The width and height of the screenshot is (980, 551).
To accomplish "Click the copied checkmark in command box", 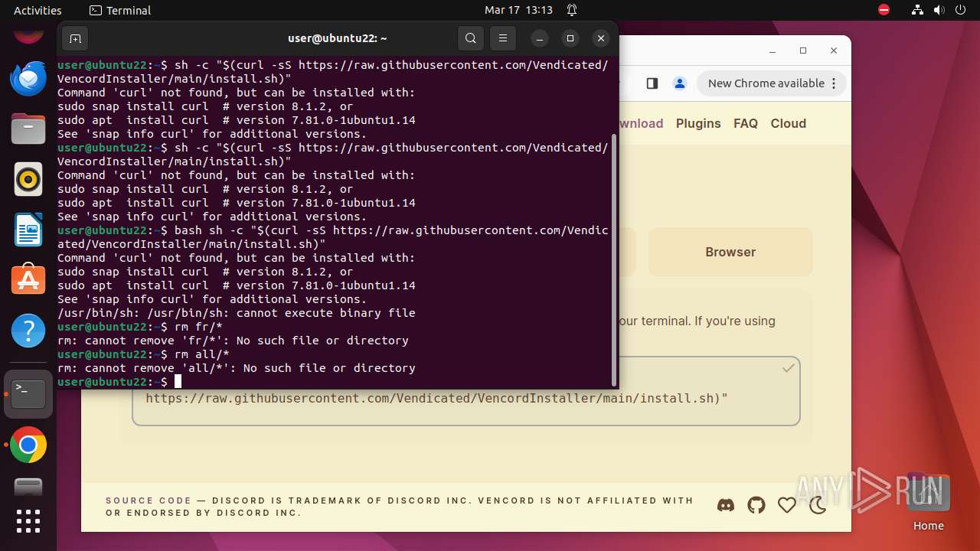I will (x=788, y=368).
